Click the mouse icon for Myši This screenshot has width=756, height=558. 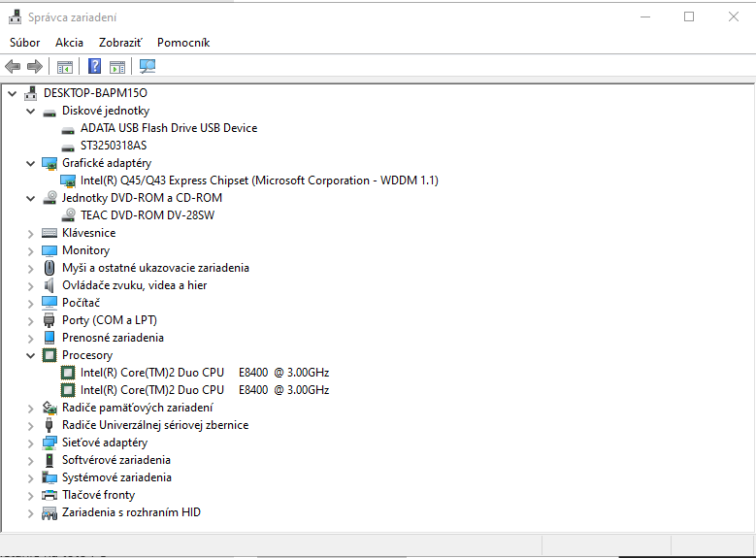[49, 268]
